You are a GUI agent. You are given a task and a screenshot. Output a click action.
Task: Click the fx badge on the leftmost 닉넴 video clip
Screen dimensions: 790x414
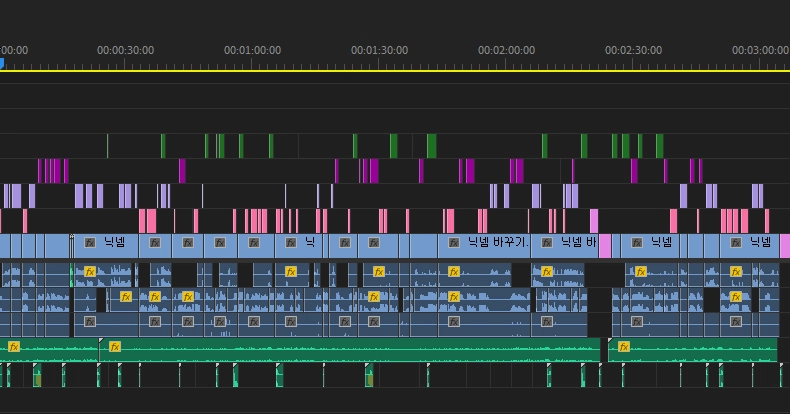pyautogui.click(x=90, y=242)
